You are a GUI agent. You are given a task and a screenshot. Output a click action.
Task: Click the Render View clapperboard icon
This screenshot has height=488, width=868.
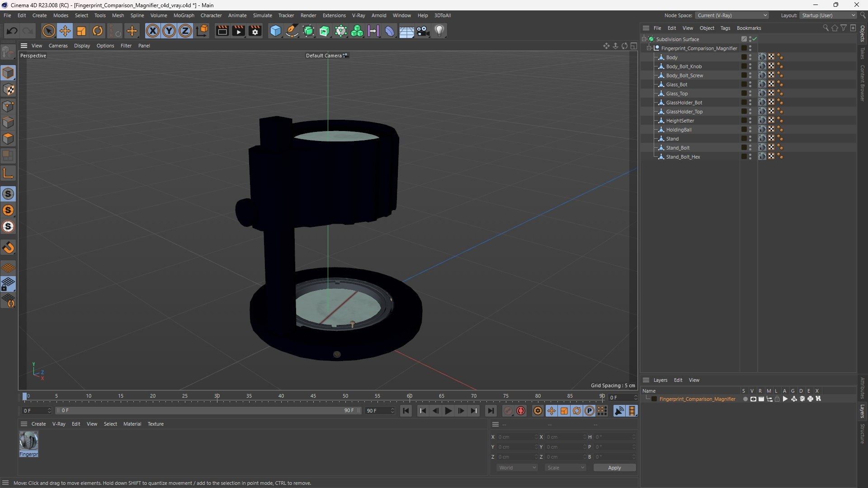222,31
